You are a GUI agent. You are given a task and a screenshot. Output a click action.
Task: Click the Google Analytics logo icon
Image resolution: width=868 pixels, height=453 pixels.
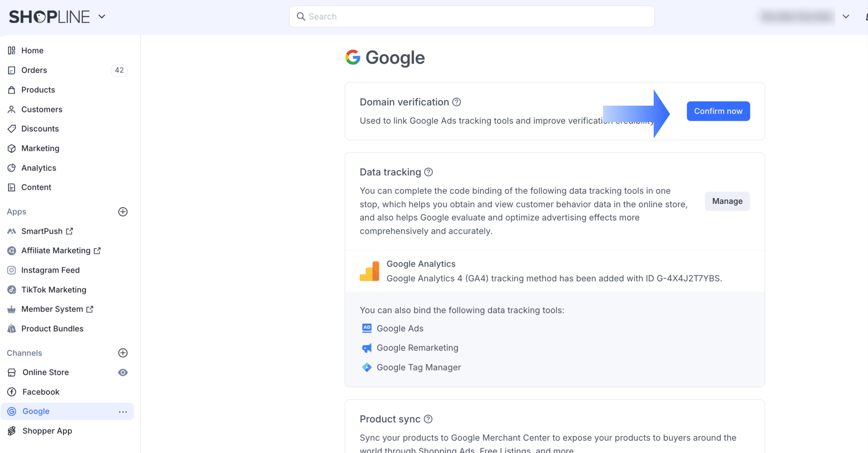pyautogui.click(x=369, y=271)
